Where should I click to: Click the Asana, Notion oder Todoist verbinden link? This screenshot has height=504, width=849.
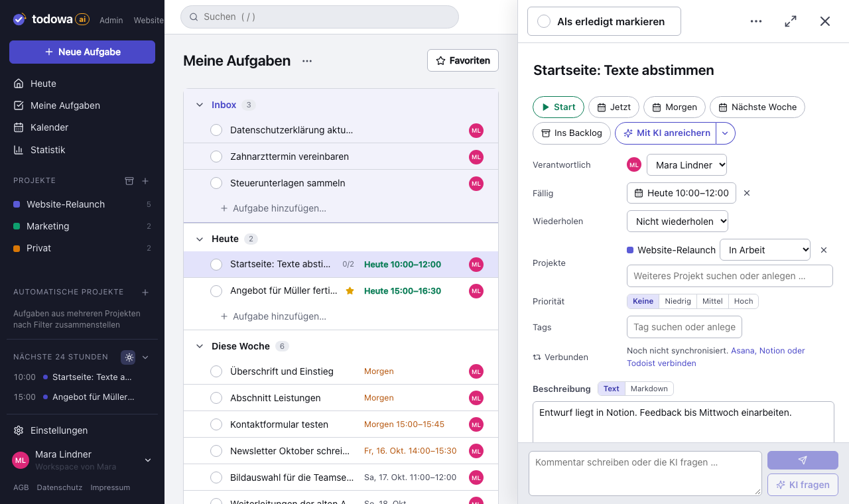(x=716, y=357)
